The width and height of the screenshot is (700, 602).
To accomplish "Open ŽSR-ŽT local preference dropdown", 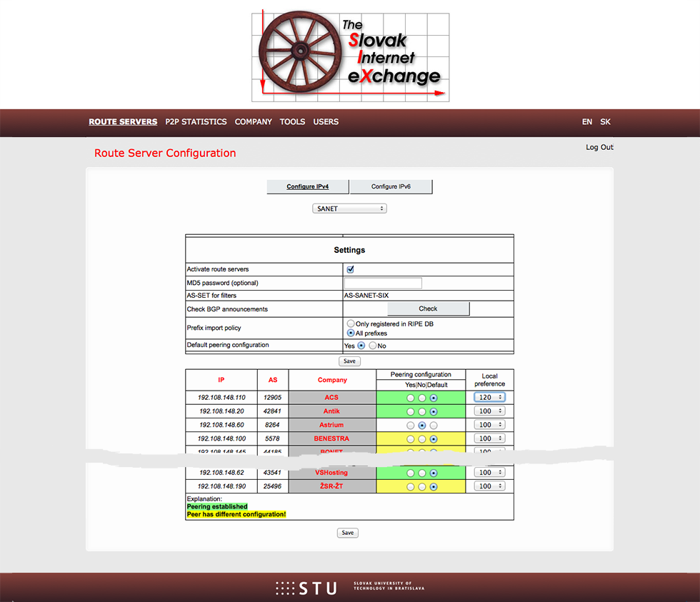I will tap(490, 486).
